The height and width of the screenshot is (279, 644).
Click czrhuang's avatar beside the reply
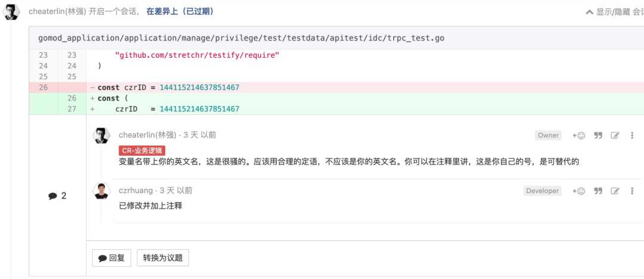(x=101, y=191)
